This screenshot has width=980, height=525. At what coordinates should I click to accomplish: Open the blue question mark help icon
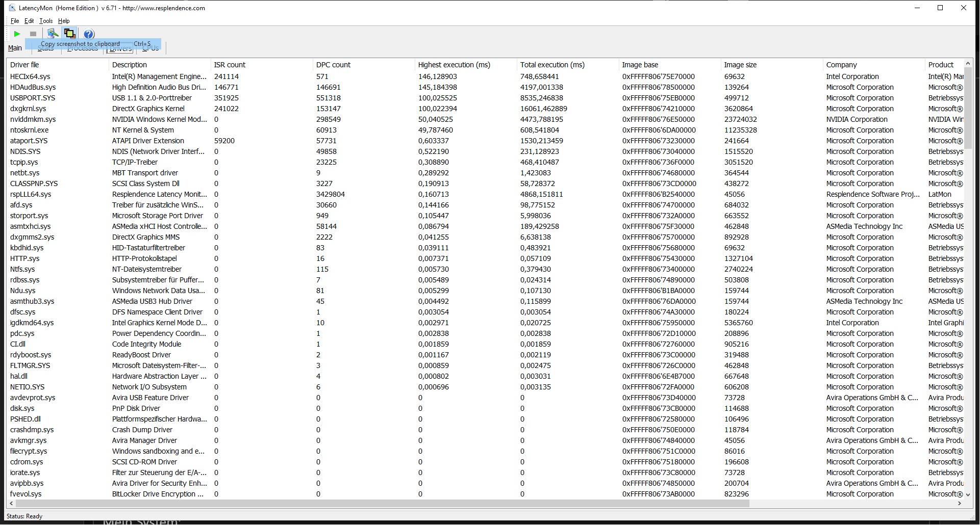click(89, 34)
